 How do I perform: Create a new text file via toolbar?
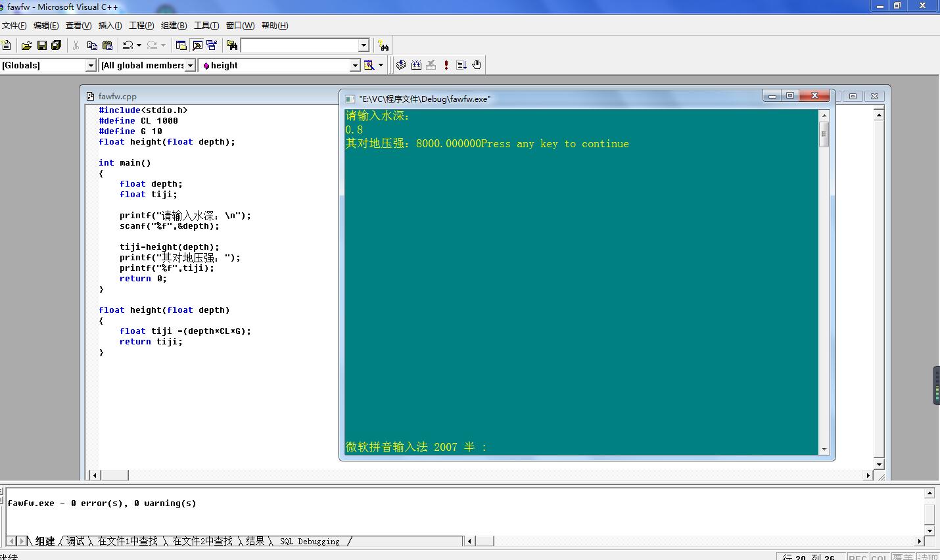tap(6, 45)
